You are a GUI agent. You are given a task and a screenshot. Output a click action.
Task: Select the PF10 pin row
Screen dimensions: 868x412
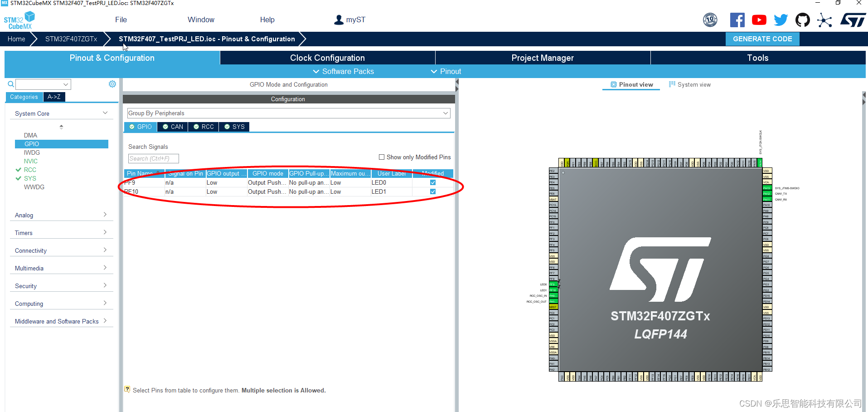[289, 191]
